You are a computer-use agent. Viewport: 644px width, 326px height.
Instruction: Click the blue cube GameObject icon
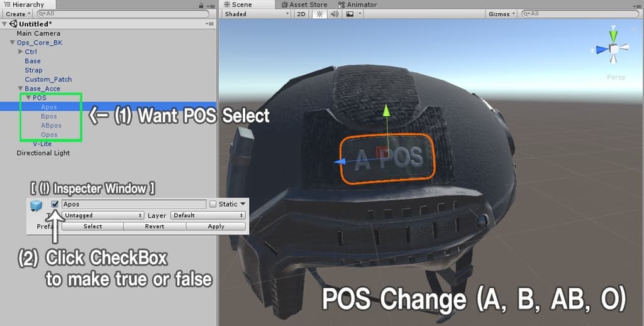tap(36, 205)
